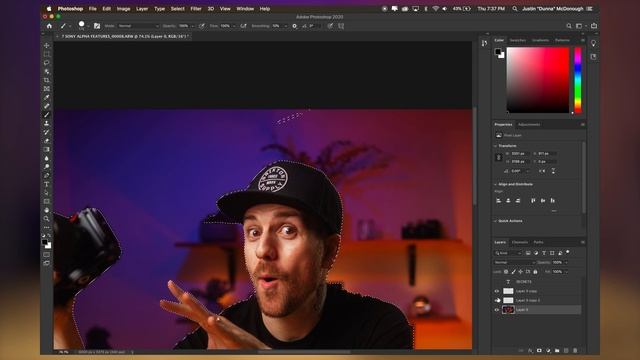The image size is (640, 360).
Task: Open brush Opacity dropdown arrow
Action: point(193,26)
